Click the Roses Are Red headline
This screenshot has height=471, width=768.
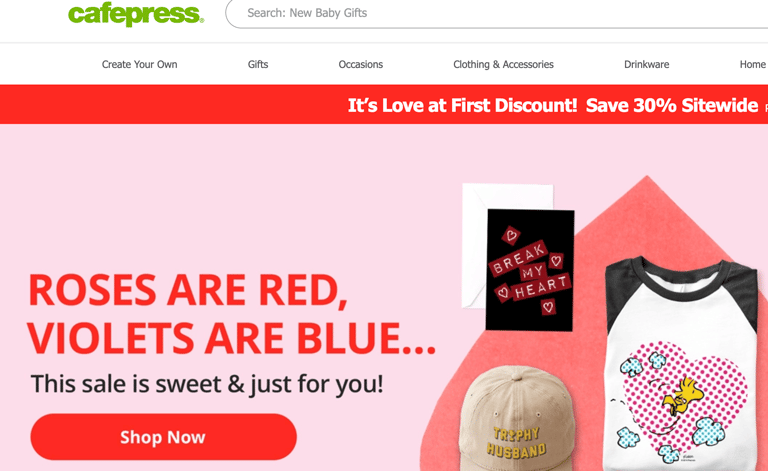pyautogui.click(x=231, y=314)
